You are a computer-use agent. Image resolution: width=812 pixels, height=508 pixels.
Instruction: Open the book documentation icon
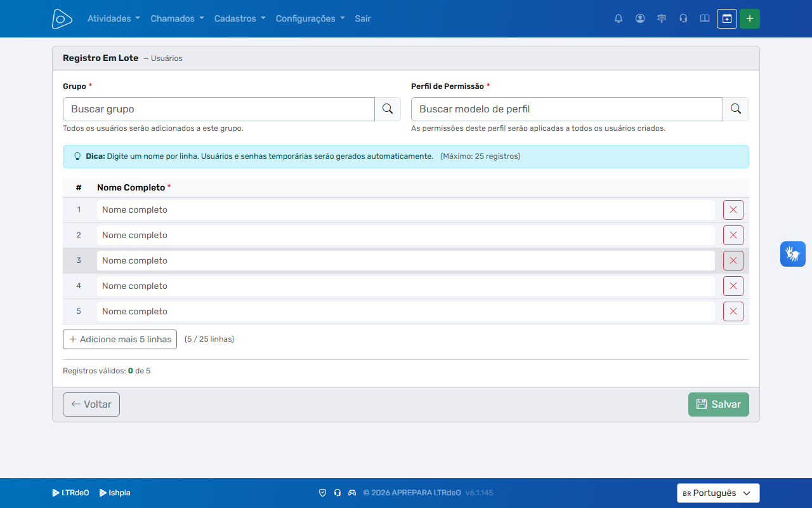[705, 18]
